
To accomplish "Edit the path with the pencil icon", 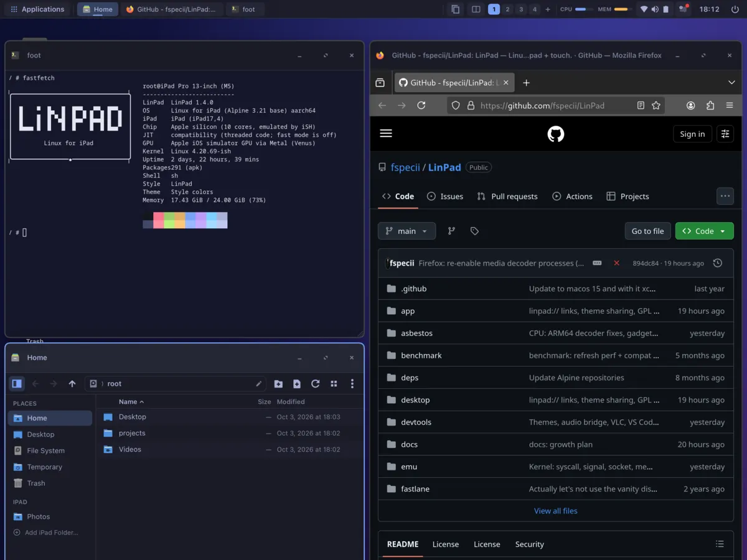I will [259, 384].
